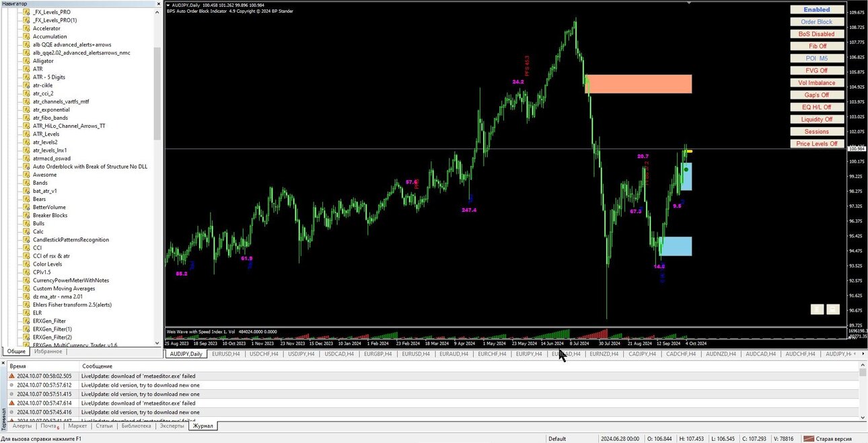
Task: Open the Маркет terminal tab
Action: tap(77, 426)
